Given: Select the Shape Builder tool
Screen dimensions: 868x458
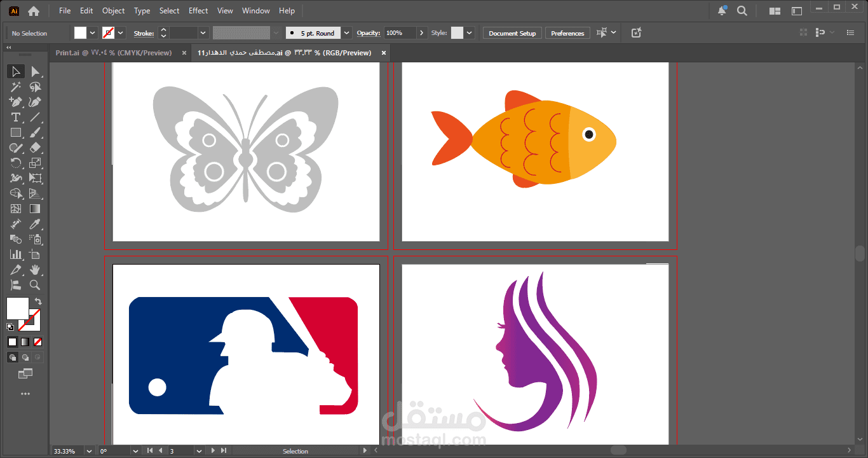Looking at the screenshot, I should coord(16,193).
